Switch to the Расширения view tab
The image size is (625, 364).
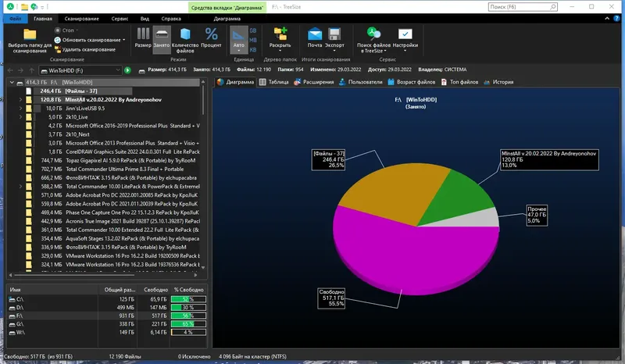coord(314,82)
